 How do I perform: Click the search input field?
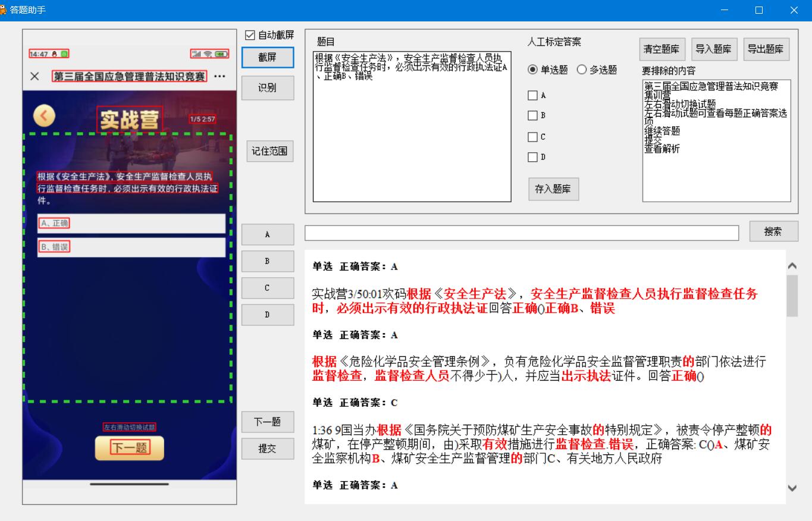click(522, 233)
